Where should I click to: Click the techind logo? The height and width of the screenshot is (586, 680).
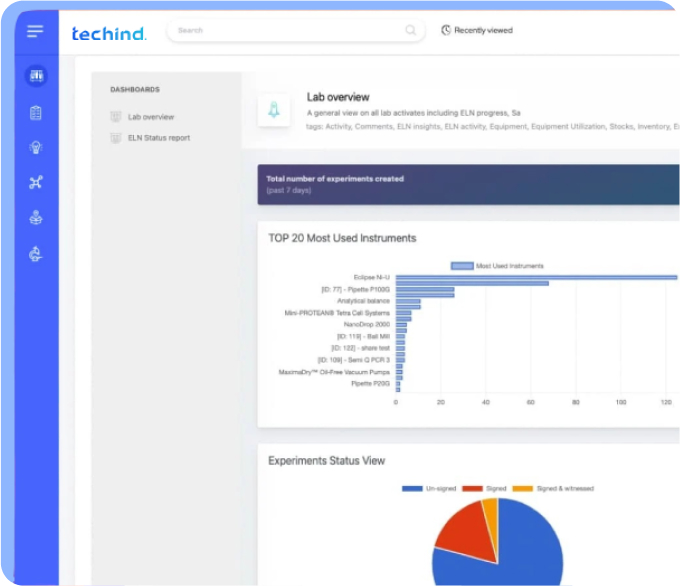tap(109, 33)
